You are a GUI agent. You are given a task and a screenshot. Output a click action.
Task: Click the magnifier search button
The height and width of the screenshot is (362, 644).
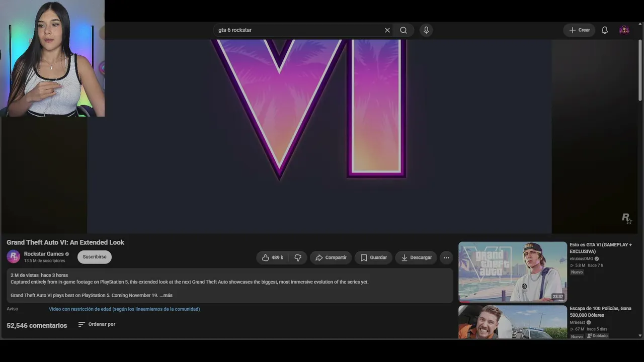pyautogui.click(x=404, y=30)
